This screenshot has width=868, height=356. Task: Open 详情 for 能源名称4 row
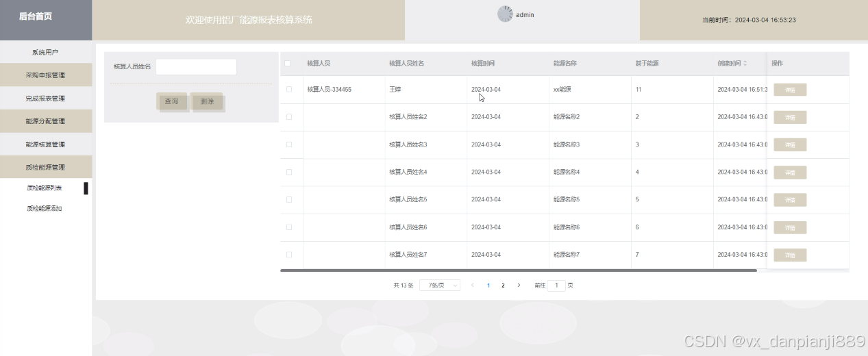point(790,172)
